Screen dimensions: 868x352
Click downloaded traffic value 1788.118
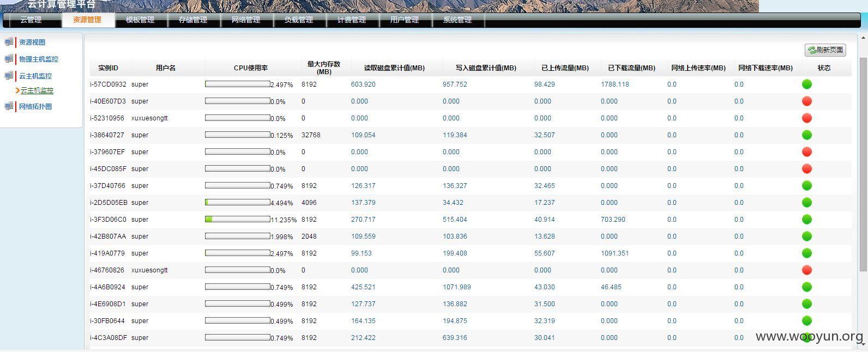click(615, 84)
